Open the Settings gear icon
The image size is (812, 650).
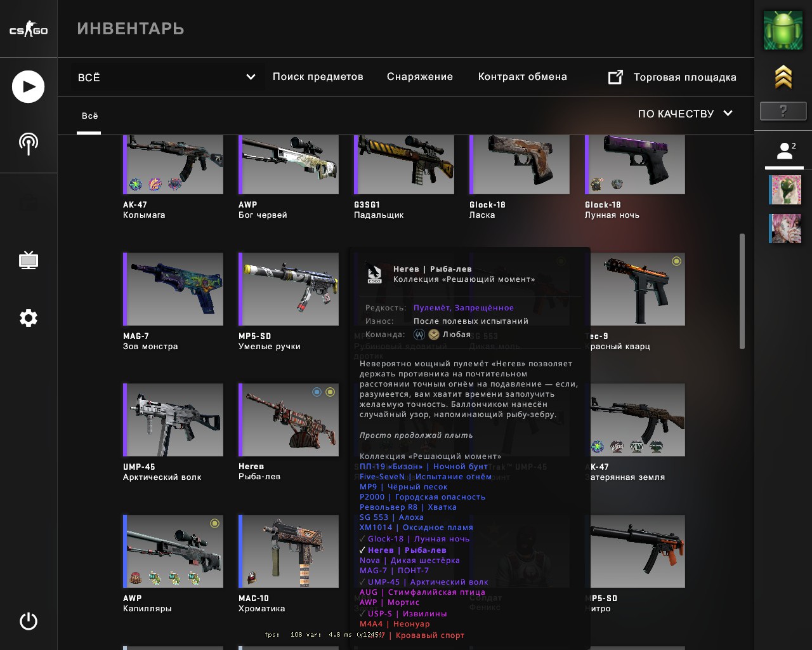pyautogui.click(x=29, y=318)
